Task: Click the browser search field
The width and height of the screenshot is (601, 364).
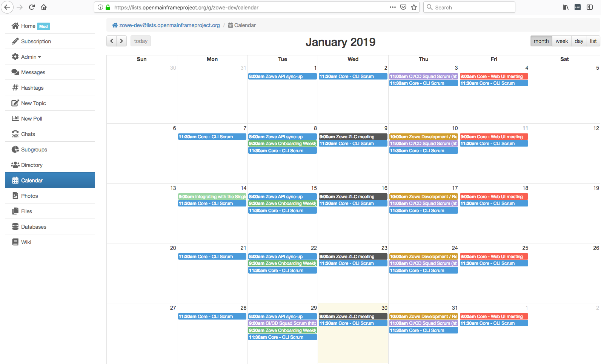Action: pyautogui.click(x=469, y=7)
